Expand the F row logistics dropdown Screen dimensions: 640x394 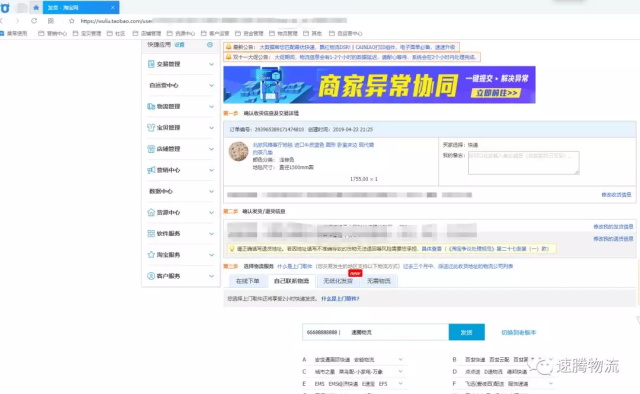[x=551, y=383]
